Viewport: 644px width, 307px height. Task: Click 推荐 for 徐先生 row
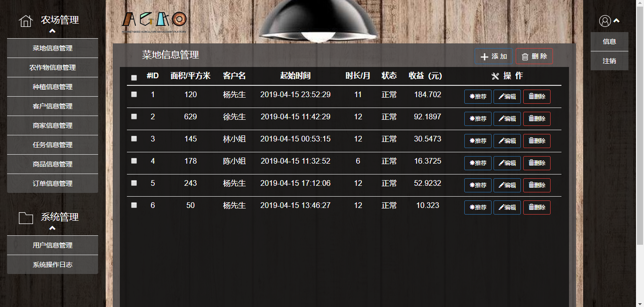click(x=478, y=119)
